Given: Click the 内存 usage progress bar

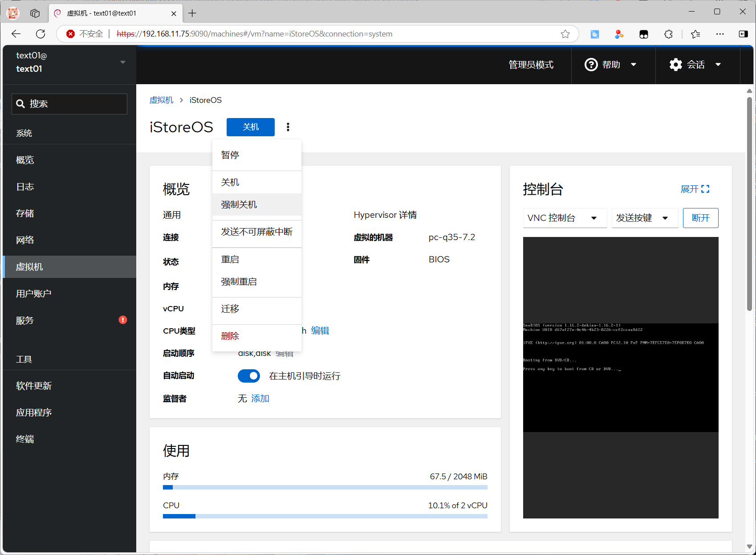Looking at the screenshot, I should click(x=325, y=487).
